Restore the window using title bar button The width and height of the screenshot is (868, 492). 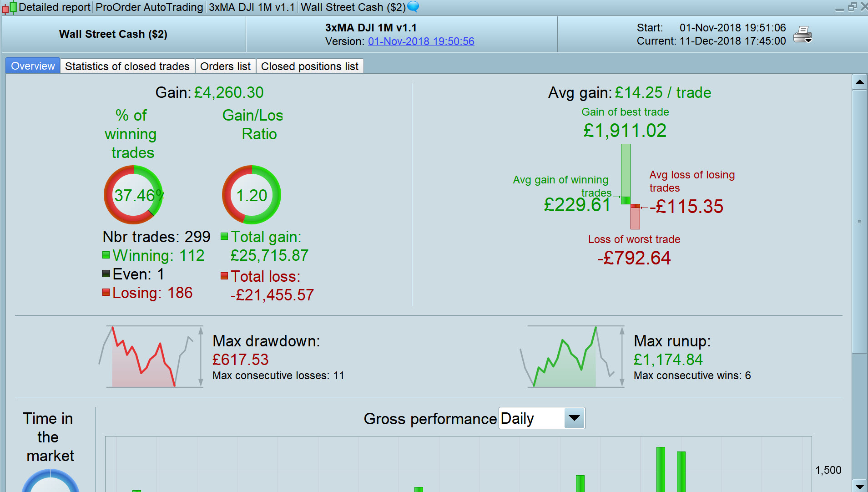click(852, 7)
